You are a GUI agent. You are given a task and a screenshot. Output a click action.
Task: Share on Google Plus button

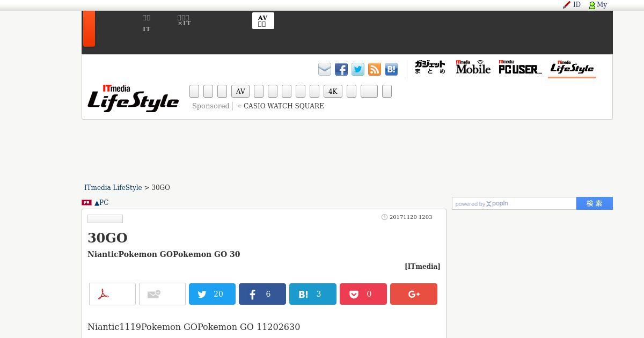(x=414, y=294)
